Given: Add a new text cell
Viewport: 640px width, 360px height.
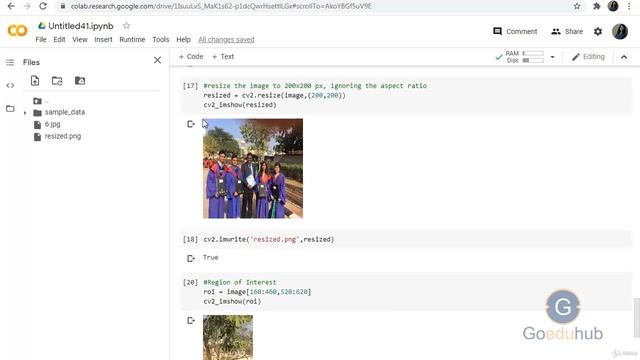Looking at the screenshot, I should tap(223, 57).
